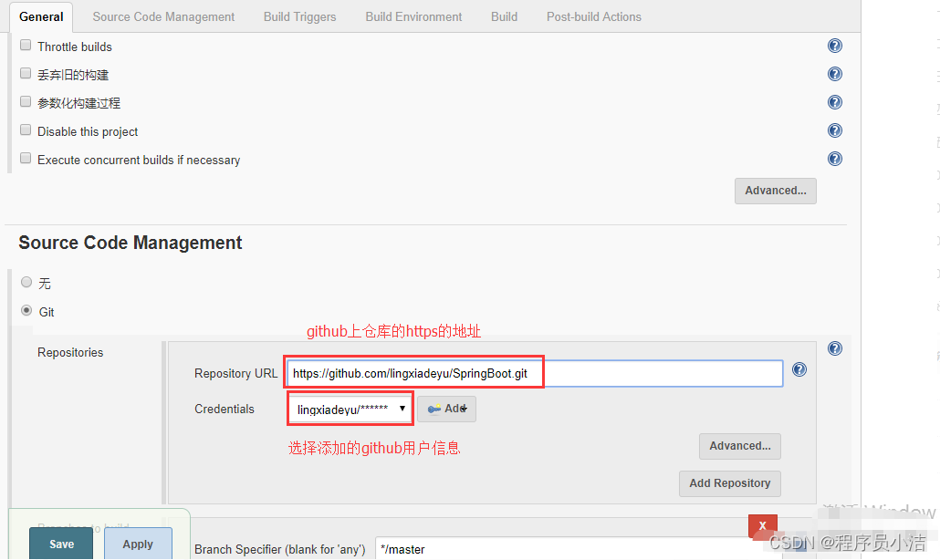Select the Git radio button
This screenshot has height=560, width=940.
26,310
